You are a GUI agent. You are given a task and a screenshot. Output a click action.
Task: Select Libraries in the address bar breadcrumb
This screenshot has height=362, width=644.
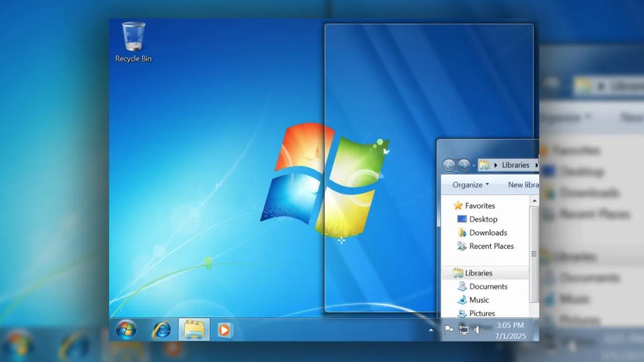[515, 165]
